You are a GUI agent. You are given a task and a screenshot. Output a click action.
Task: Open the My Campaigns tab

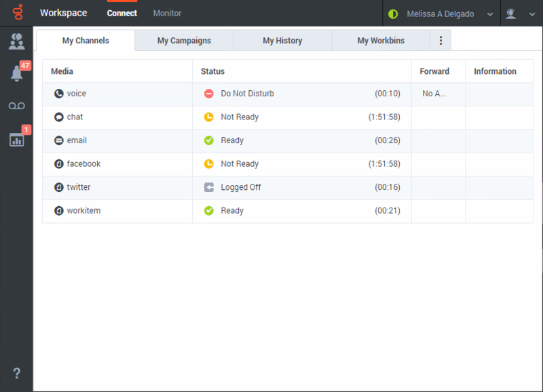[183, 41]
